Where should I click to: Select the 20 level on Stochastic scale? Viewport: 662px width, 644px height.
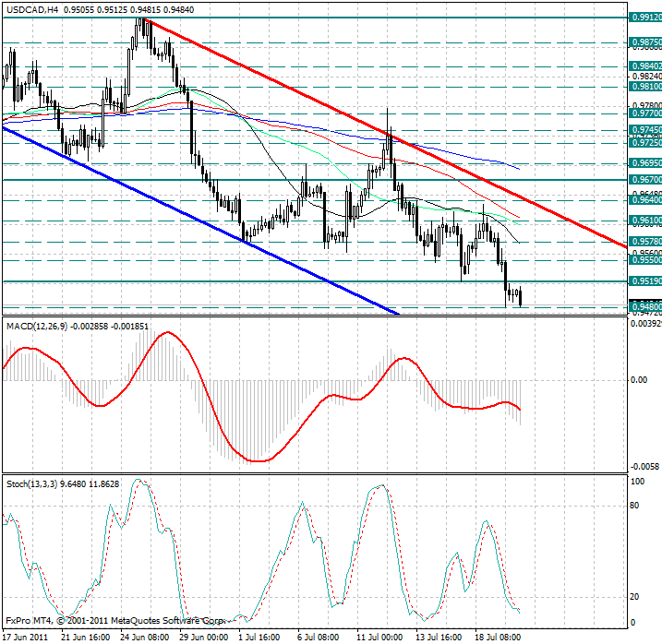[634, 596]
